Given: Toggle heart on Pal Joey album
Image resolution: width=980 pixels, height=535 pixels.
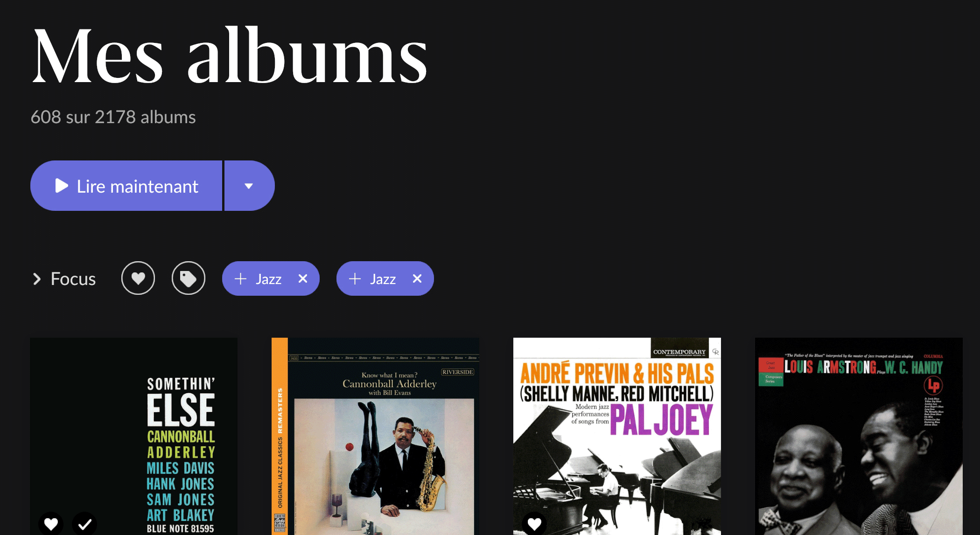Looking at the screenshot, I should point(534,524).
